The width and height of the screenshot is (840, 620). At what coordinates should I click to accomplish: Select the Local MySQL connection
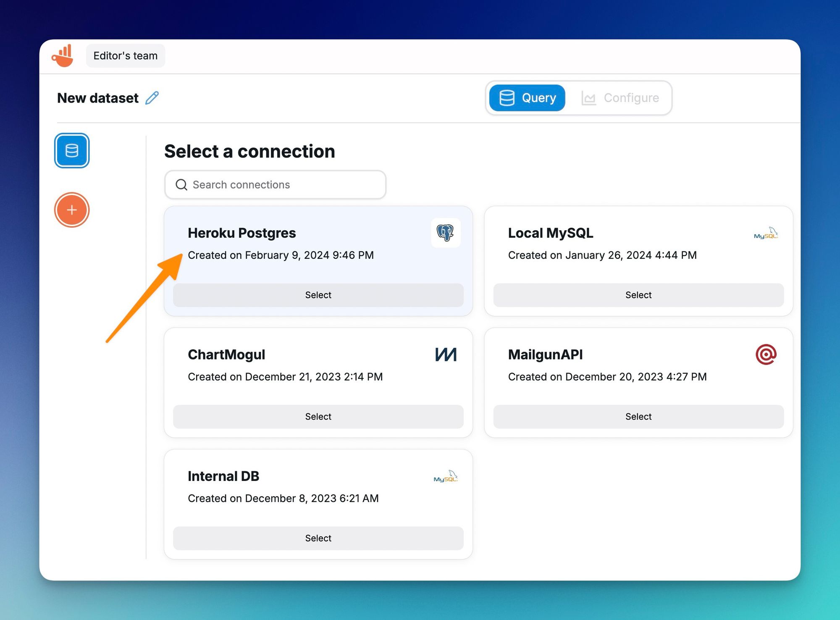tap(638, 295)
